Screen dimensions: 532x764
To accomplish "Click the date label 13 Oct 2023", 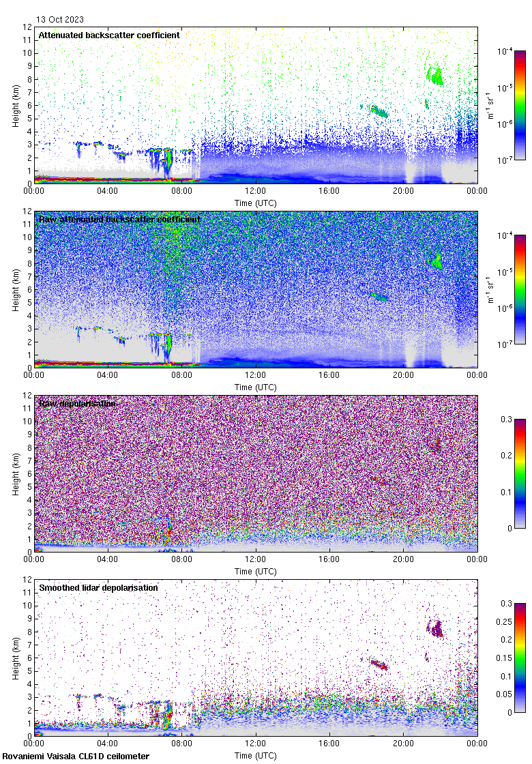I will pyautogui.click(x=60, y=20).
